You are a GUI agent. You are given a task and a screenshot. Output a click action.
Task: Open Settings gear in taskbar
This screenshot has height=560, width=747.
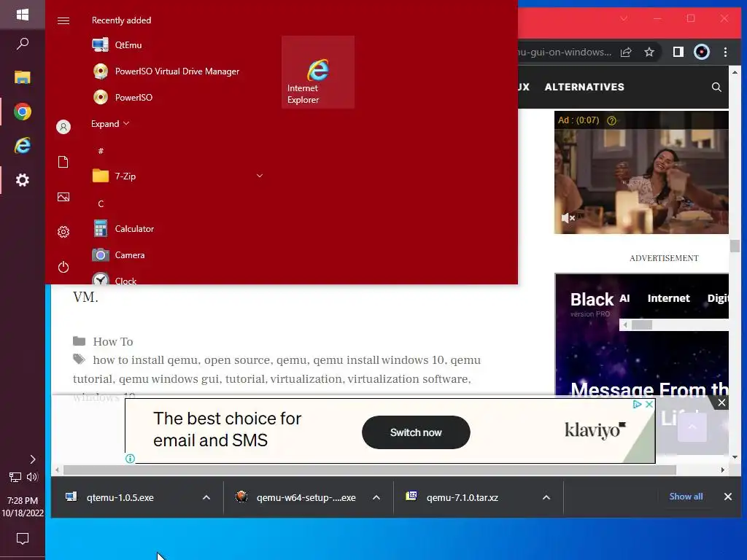(23, 180)
